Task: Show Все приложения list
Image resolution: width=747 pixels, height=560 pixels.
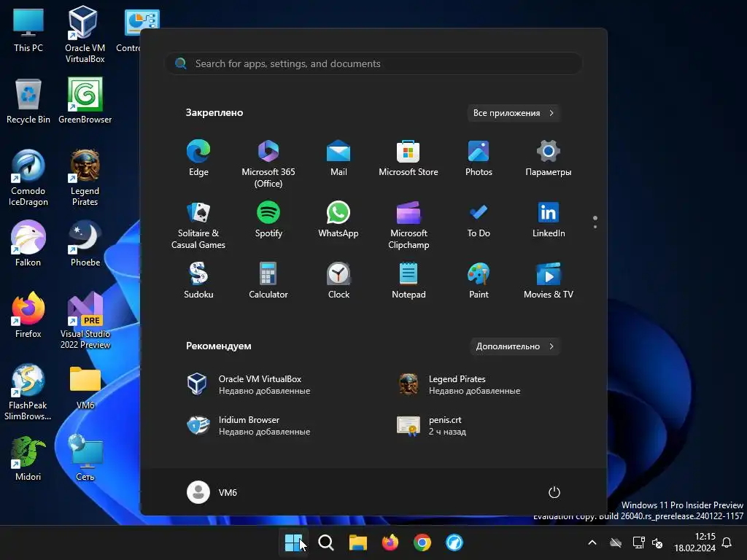Action: [513, 113]
